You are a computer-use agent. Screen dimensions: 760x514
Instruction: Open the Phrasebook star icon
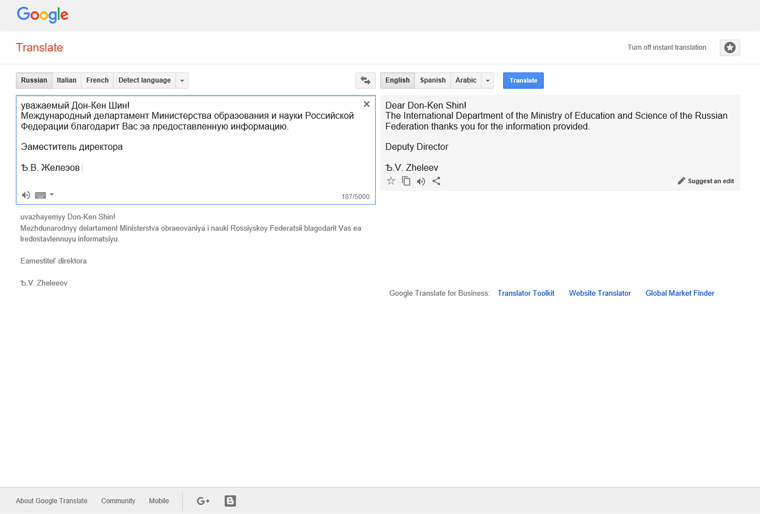tap(729, 48)
